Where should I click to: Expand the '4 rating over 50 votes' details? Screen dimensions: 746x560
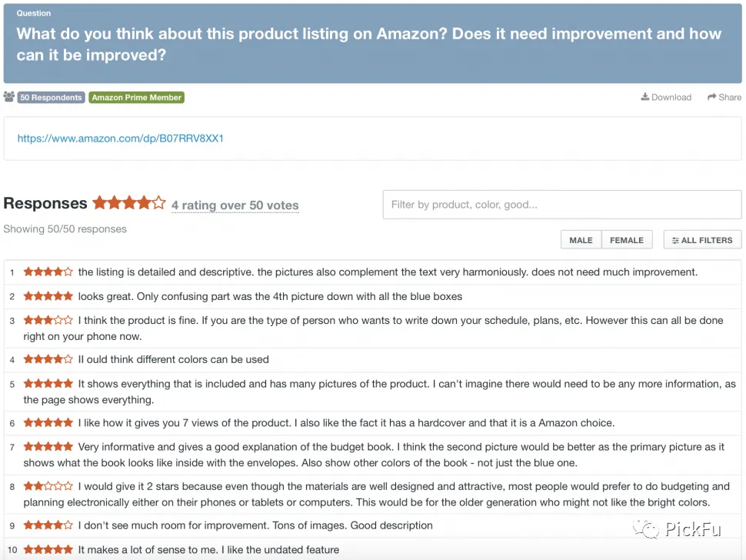[x=235, y=205]
